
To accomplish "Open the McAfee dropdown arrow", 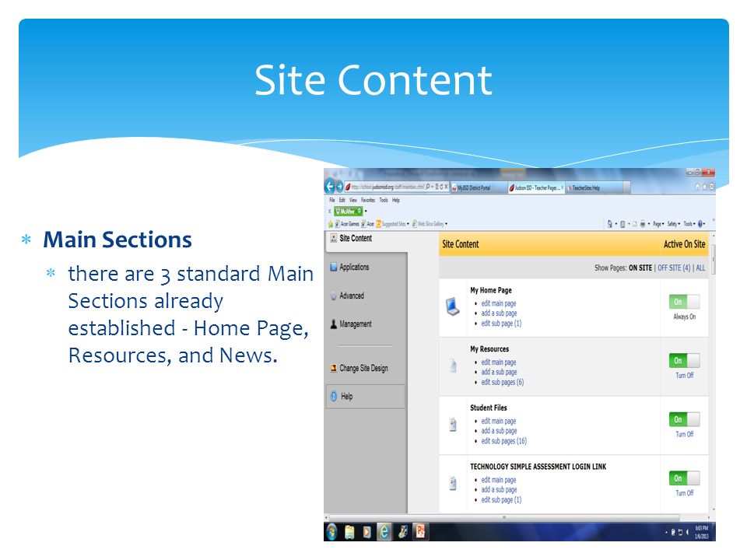I will coord(366,211).
